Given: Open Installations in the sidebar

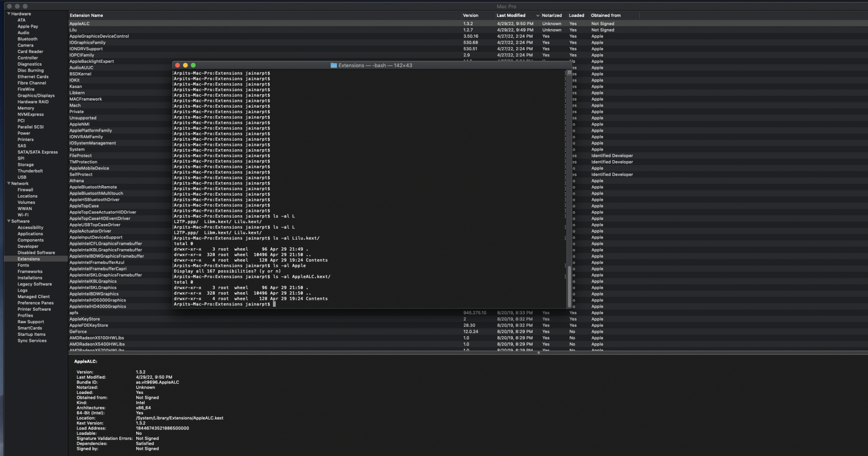Looking at the screenshot, I should coord(30,278).
